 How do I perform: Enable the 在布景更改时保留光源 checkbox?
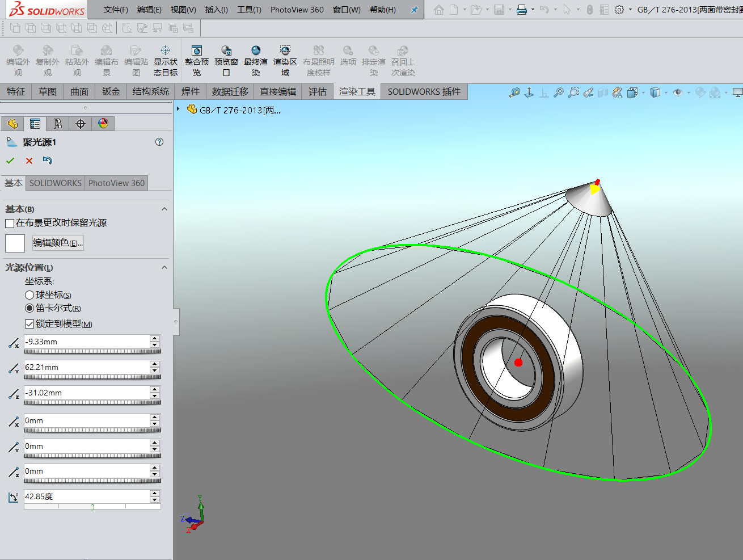coord(9,223)
